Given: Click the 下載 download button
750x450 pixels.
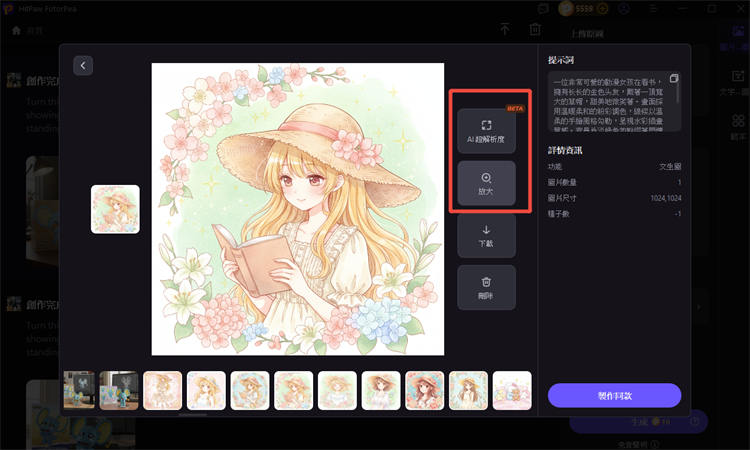Looking at the screenshot, I should 486,235.
